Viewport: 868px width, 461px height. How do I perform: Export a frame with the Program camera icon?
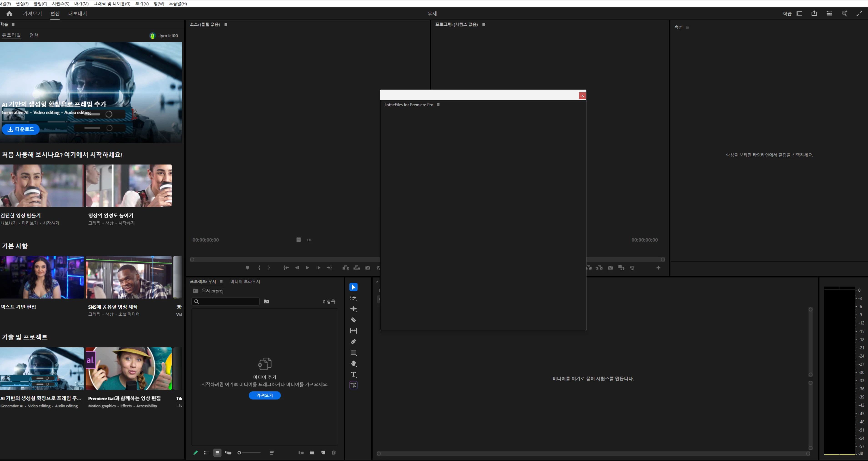[x=610, y=268]
